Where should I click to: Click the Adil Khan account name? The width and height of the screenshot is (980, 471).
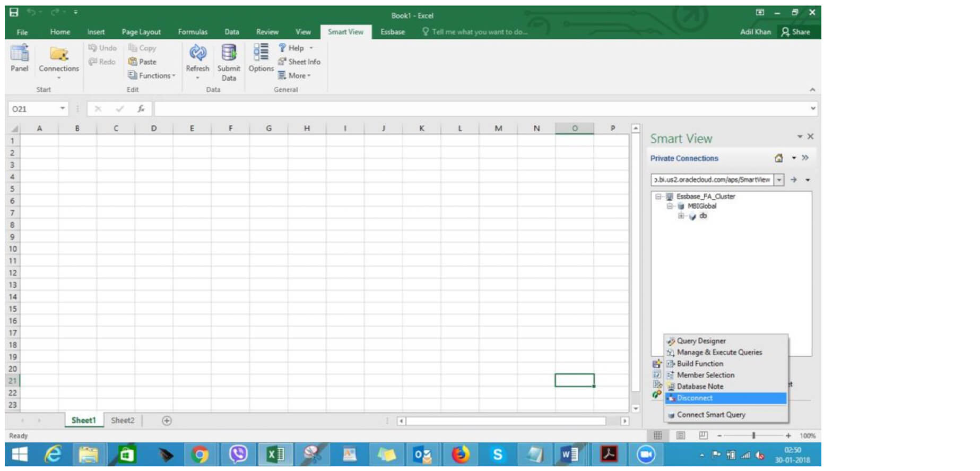(x=756, y=32)
